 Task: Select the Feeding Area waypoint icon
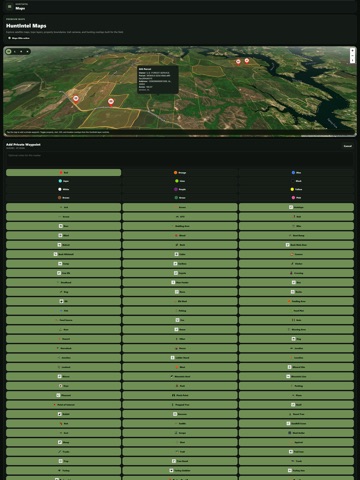pyautogui.click(x=296, y=301)
